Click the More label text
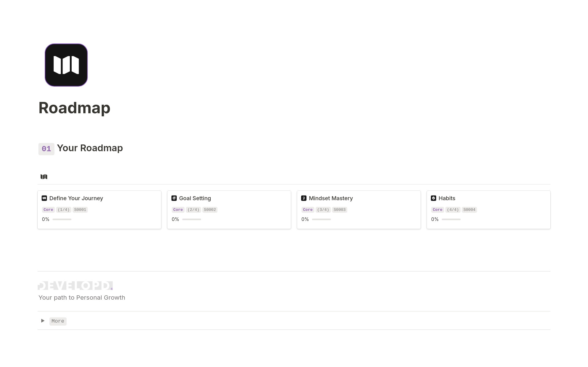Image resolution: width=588 pixels, height=367 pixels. 58,321
